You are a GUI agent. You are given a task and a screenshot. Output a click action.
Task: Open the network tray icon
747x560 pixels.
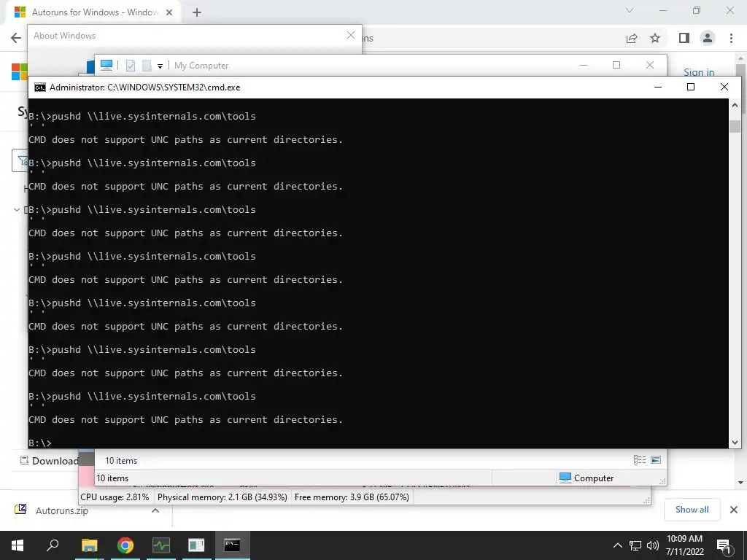[635, 545]
